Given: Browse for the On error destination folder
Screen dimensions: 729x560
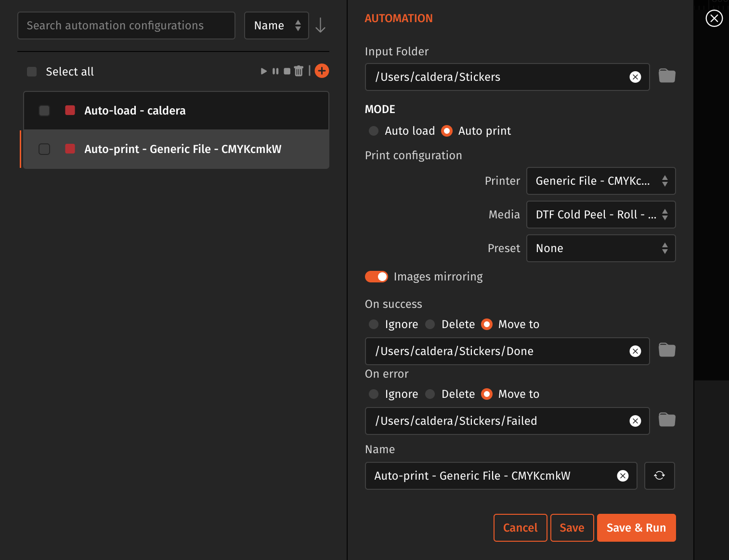Looking at the screenshot, I should pyautogui.click(x=667, y=420).
